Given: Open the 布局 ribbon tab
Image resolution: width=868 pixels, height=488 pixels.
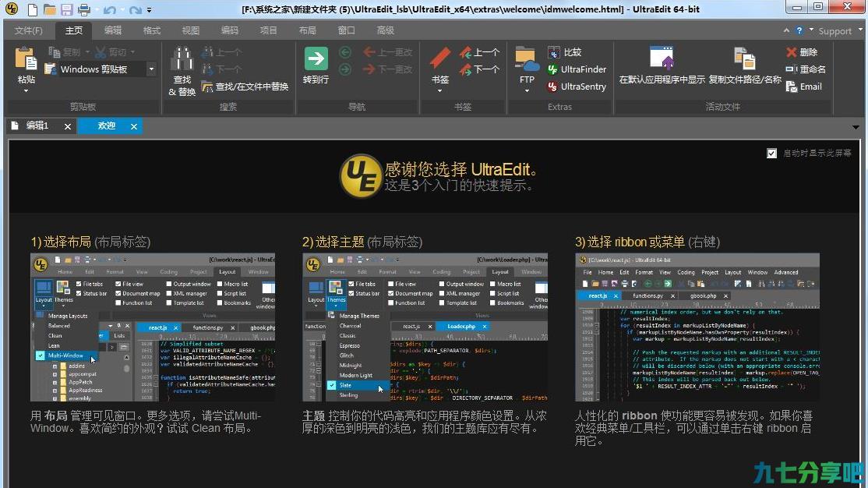Looking at the screenshot, I should tap(307, 30).
